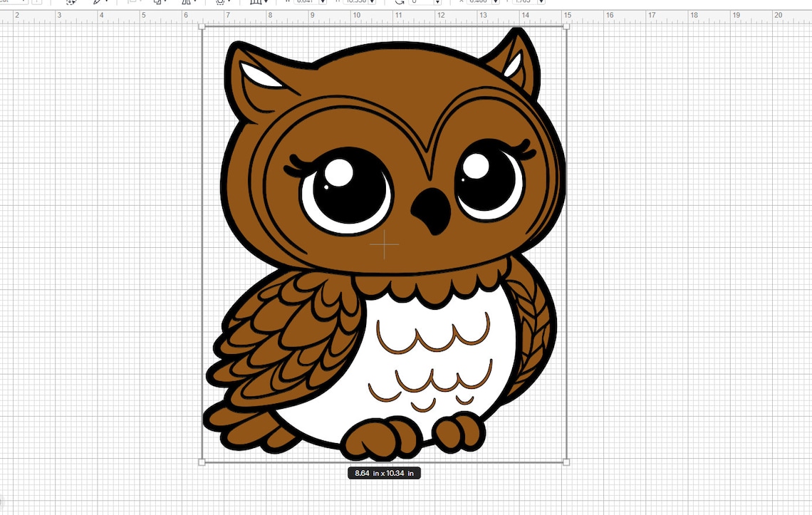Image resolution: width=812 pixels, height=515 pixels.
Task: Click the top-left selection handle
Action: (x=202, y=25)
